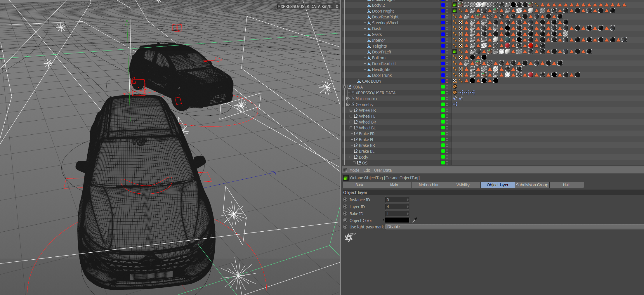This screenshot has height=295, width=644.
Task: Click the black Object Color swatch
Action: [x=397, y=220]
